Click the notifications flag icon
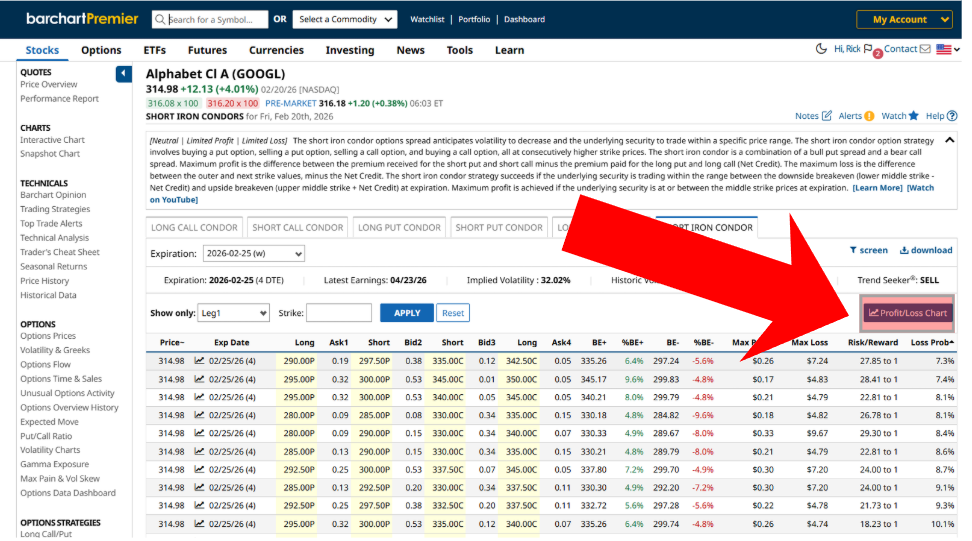972x541 pixels. pyautogui.click(x=869, y=50)
